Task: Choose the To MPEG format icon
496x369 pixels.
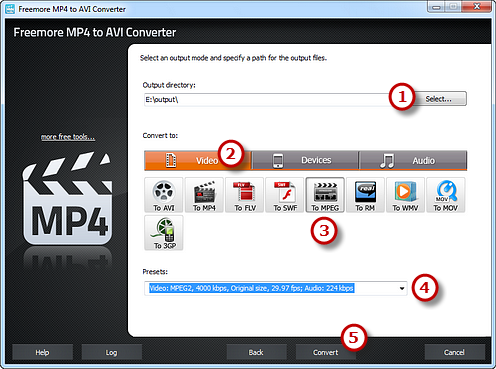Action: 325,195
